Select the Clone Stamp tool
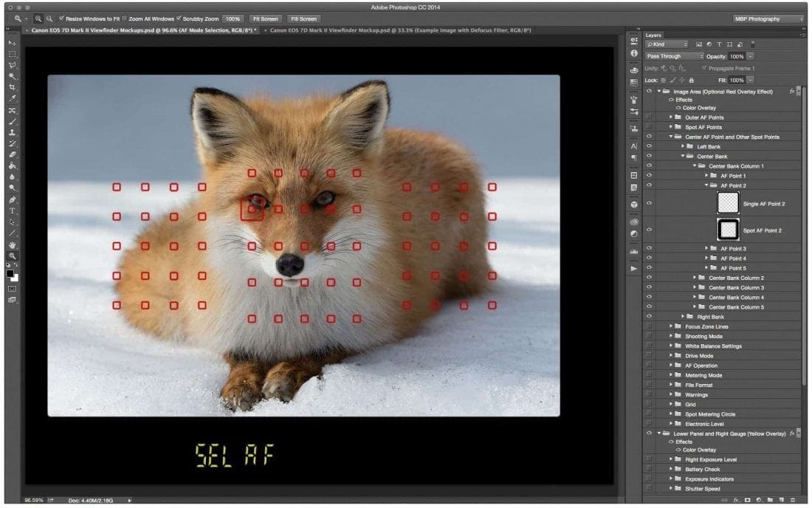 tap(13, 132)
